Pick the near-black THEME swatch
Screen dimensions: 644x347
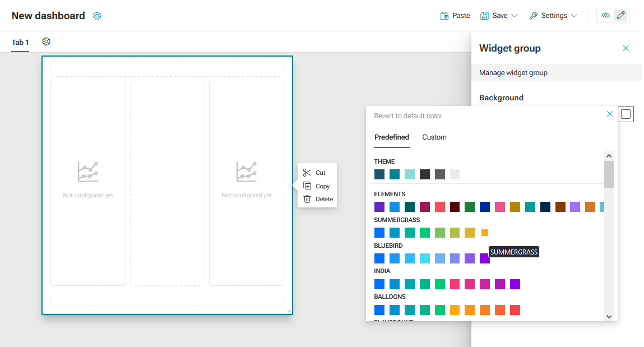click(425, 174)
